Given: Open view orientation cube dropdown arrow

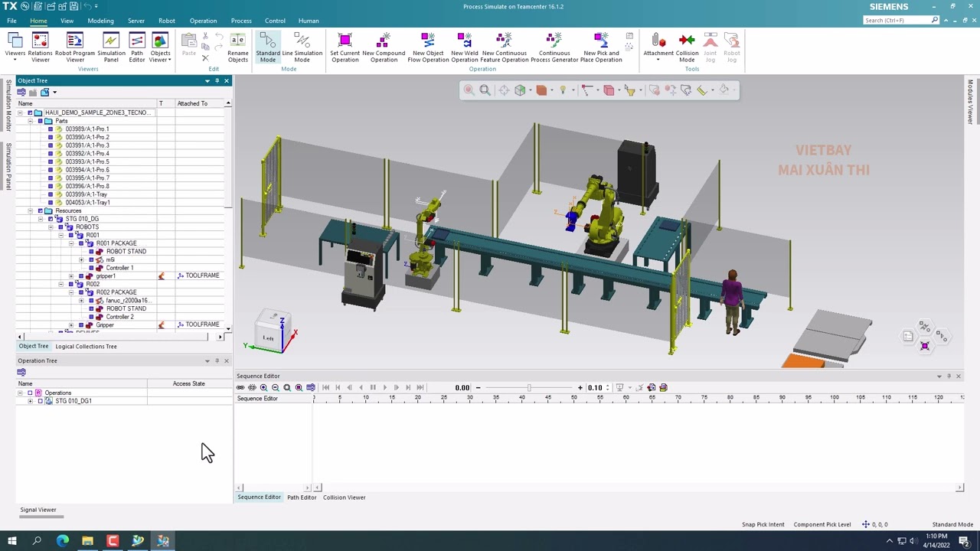Looking at the screenshot, I should click(530, 90).
